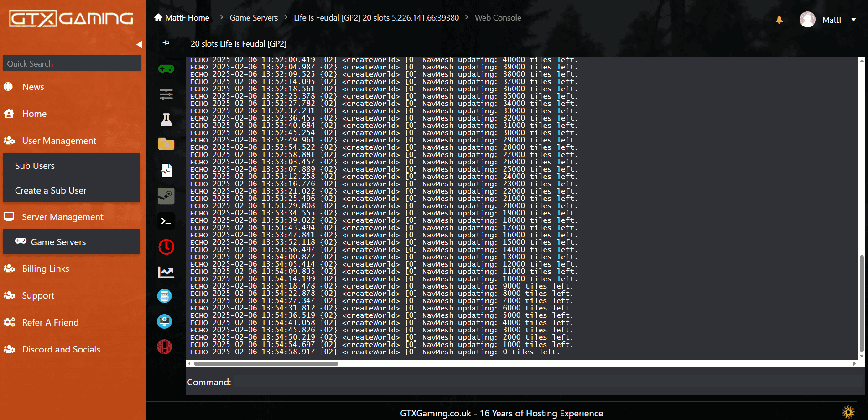Open Game Servers in the sidebar

coord(58,242)
